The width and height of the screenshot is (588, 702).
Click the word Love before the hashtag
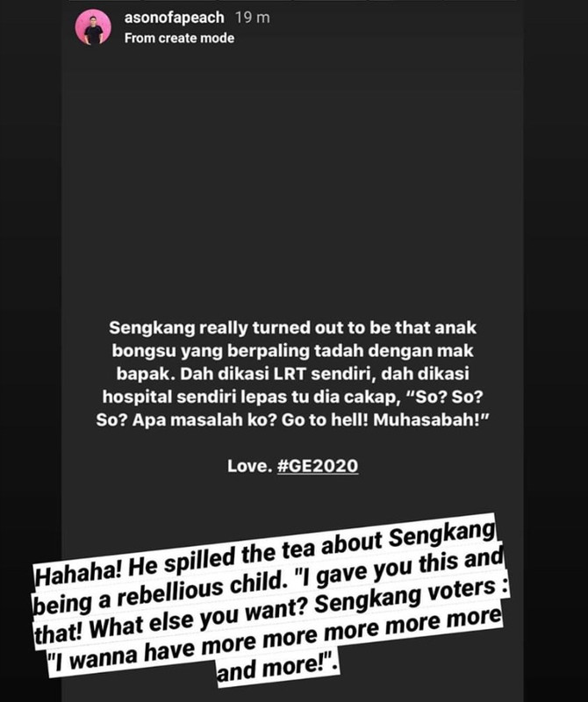(249, 466)
